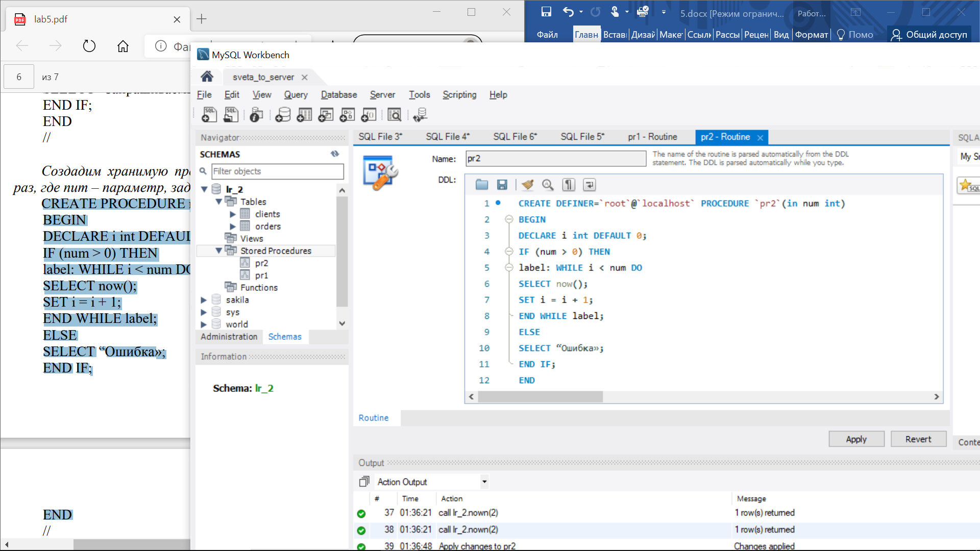Image resolution: width=980 pixels, height=551 pixels.
Task: Save the DDL script to file
Action: 502,185
